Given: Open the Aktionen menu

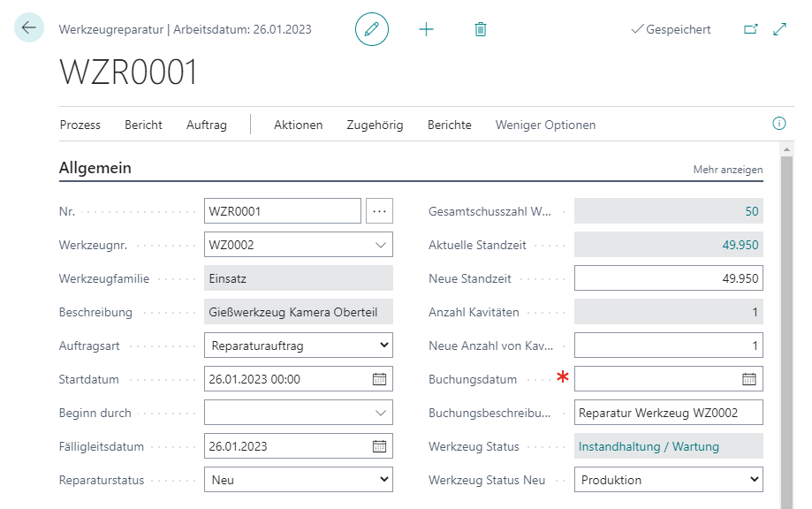Looking at the screenshot, I should point(299,125).
